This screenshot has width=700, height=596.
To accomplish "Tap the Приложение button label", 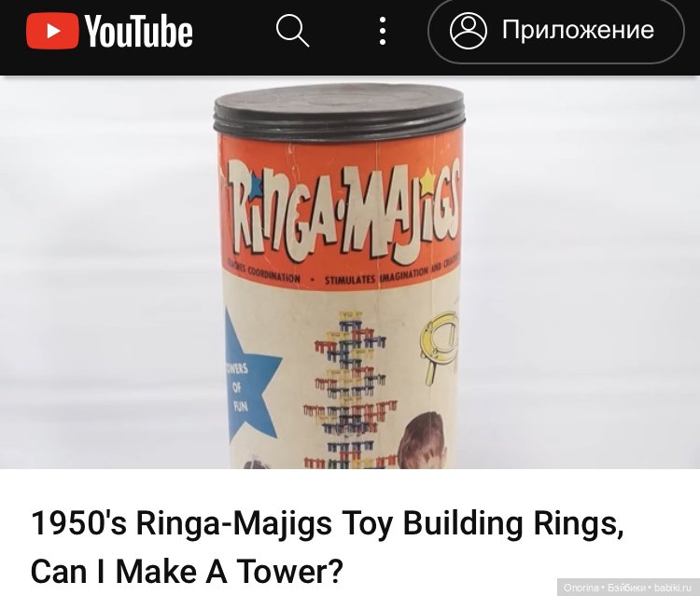I will [x=578, y=30].
